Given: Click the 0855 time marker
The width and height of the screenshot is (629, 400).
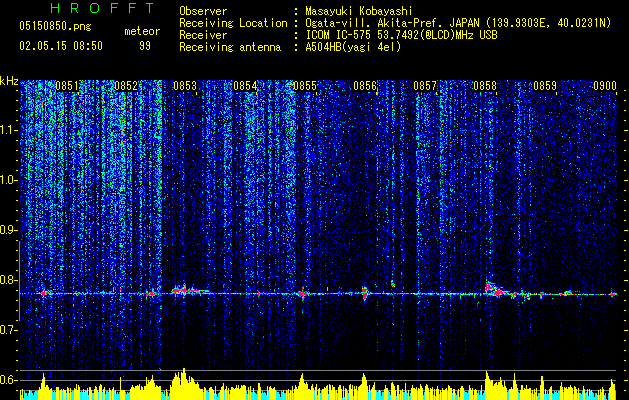Looking at the screenshot, I should click(305, 86).
